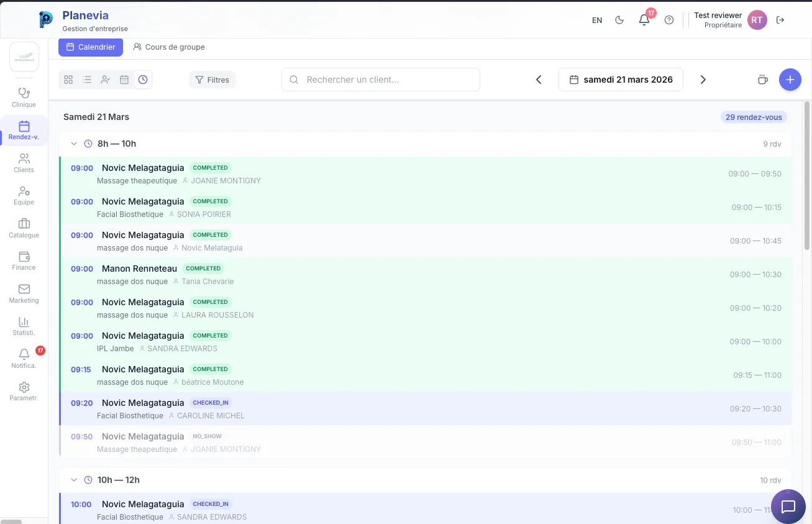Open the Rendez-v. sidebar section
Screen dimensions: 812x524
(x=24, y=130)
